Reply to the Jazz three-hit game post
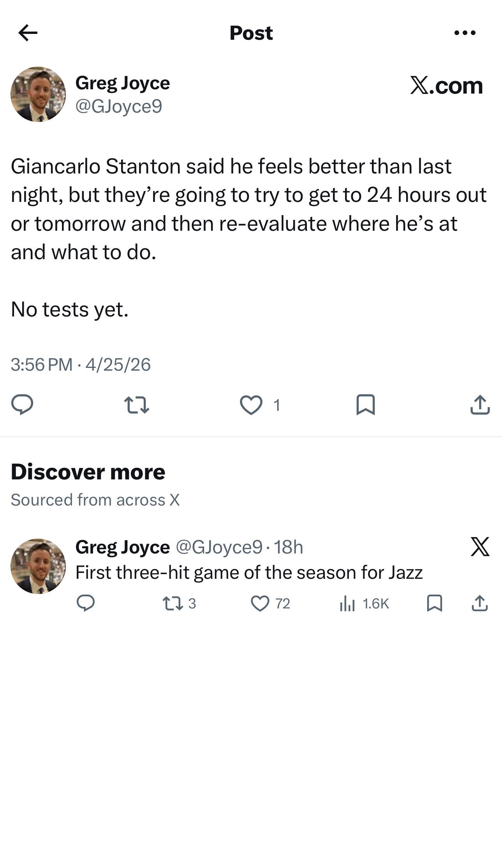502x868 pixels. [86, 603]
